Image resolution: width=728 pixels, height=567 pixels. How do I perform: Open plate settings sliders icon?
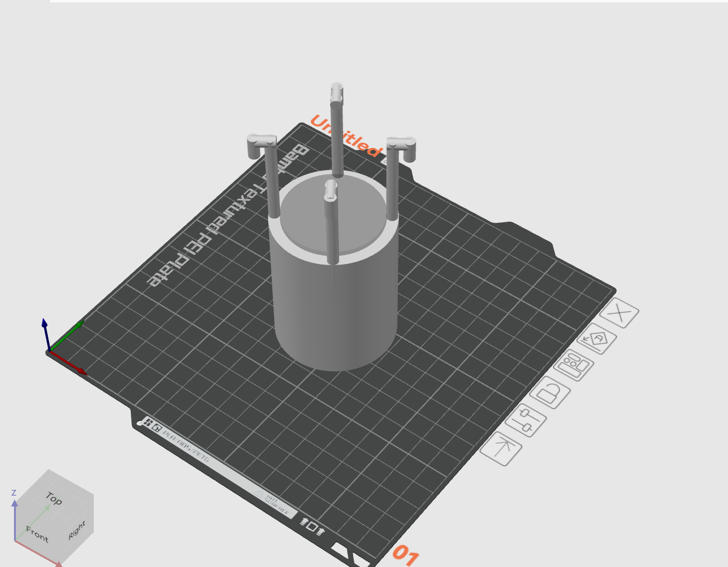tap(526, 420)
